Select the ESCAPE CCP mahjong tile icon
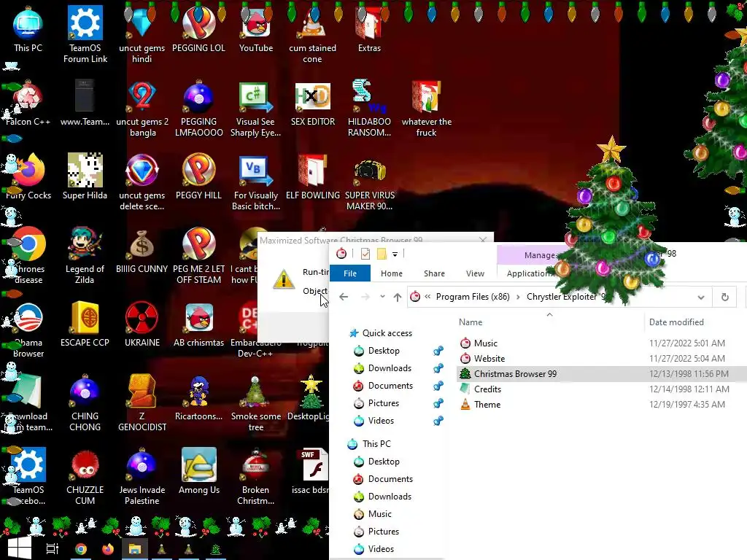The height and width of the screenshot is (560, 747). point(85,324)
